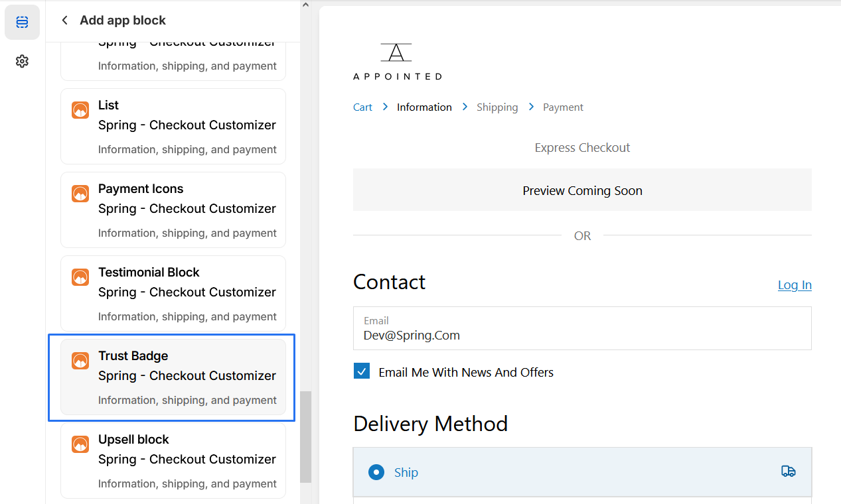This screenshot has height=504, width=841.
Task: Open the Sections panel icon in sidebar
Action: pos(22,23)
